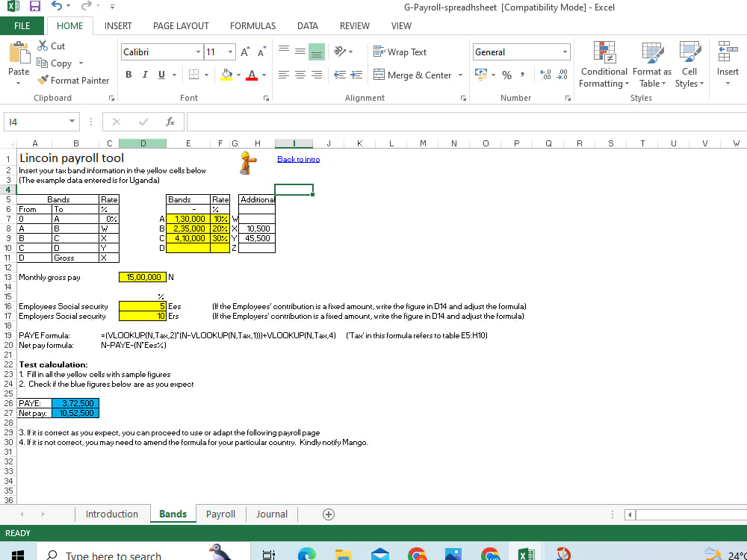
Task: Center text horizontally
Action: pyautogui.click(x=300, y=75)
